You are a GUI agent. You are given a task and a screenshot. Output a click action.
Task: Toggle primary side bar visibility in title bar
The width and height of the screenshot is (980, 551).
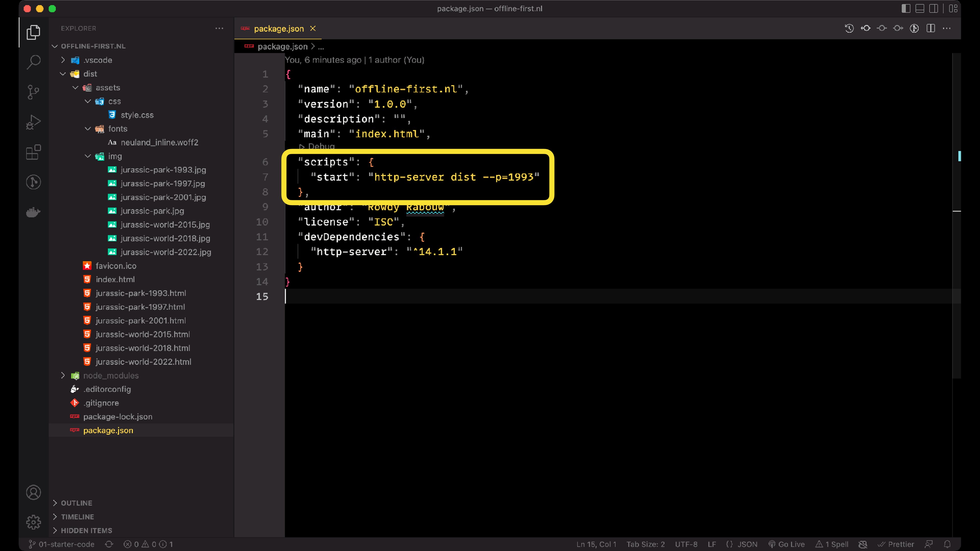click(906, 8)
